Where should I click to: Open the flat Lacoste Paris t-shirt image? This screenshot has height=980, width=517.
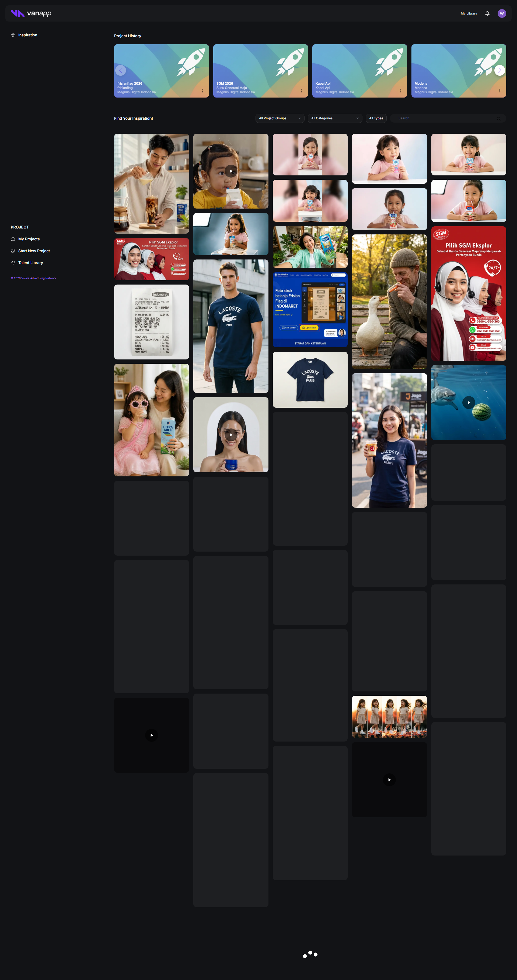pyautogui.click(x=310, y=380)
